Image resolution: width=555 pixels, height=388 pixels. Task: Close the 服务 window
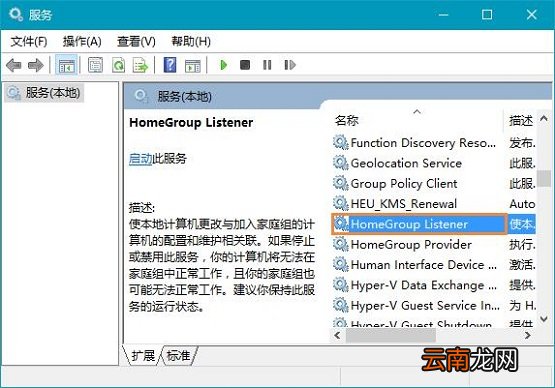(532, 15)
